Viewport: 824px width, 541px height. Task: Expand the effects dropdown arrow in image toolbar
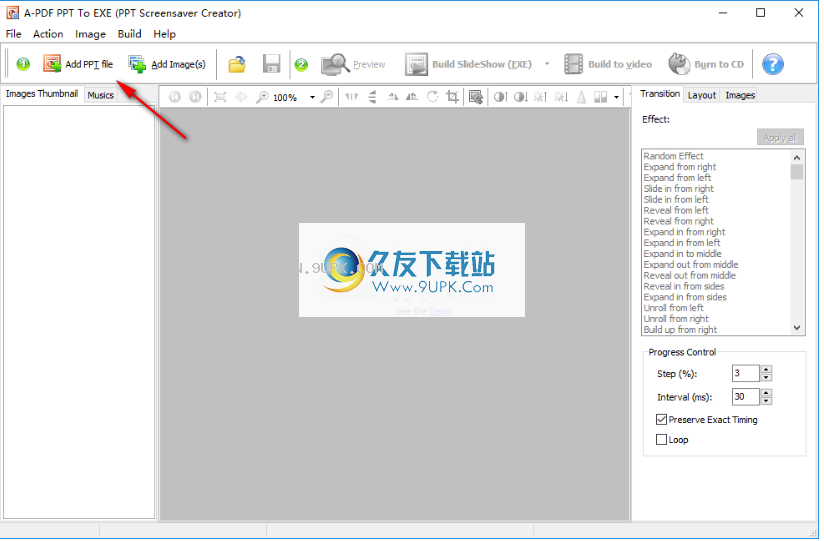pos(616,97)
